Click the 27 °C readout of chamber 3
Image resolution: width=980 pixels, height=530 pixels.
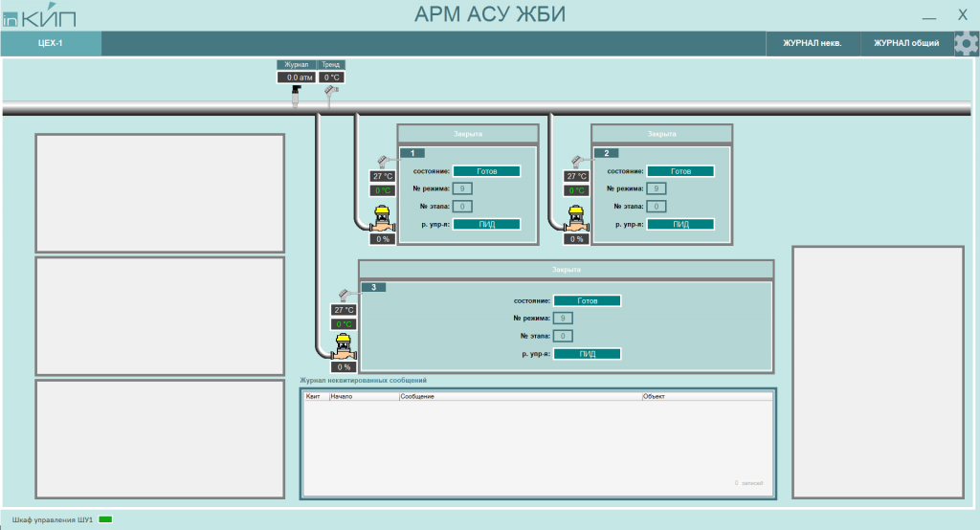coord(344,310)
